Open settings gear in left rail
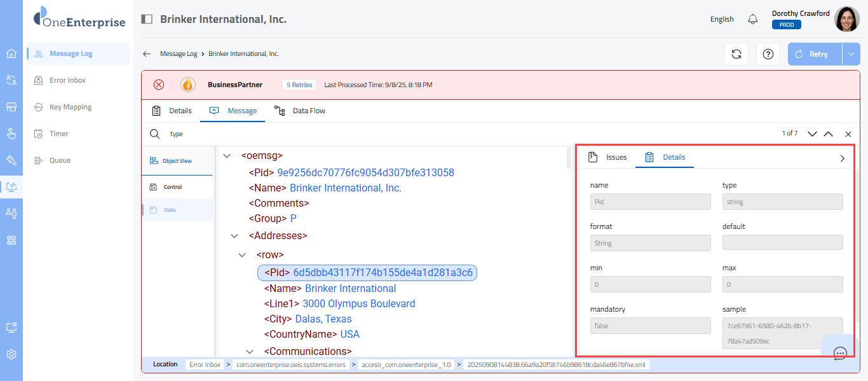This screenshot has width=868, height=381. point(11,354)
